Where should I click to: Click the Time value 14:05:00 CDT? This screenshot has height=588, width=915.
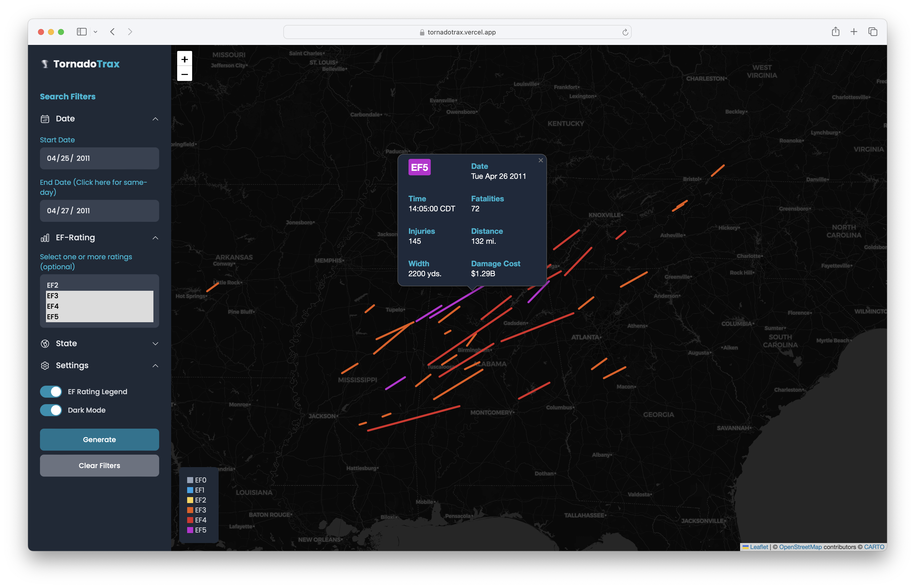pyautogui.click(x=432, y=209)
